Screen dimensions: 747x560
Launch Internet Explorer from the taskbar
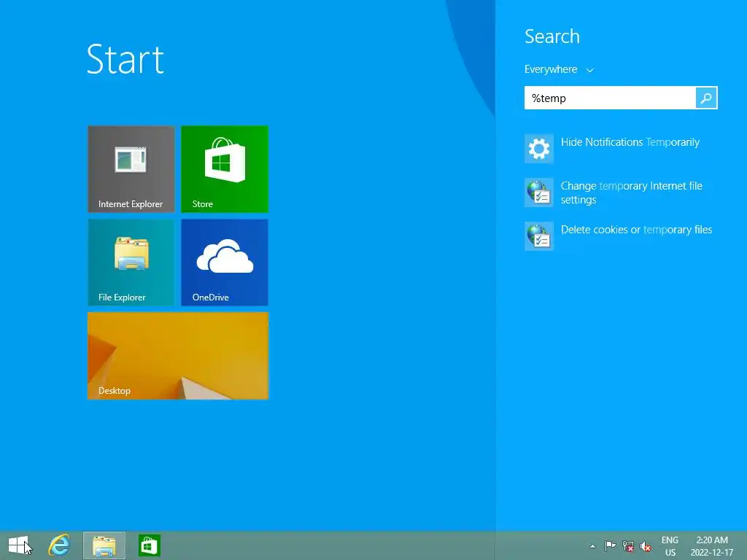point(60,545)
